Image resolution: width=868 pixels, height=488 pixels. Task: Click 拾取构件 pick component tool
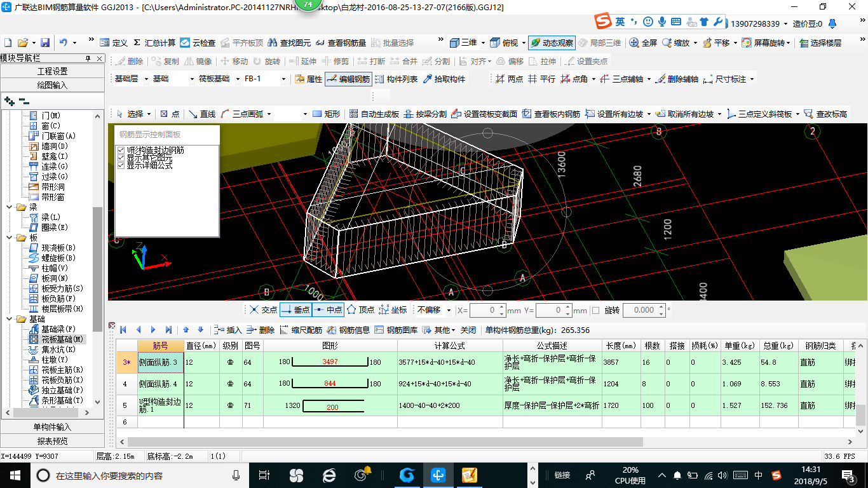click(x=443, y=79)
